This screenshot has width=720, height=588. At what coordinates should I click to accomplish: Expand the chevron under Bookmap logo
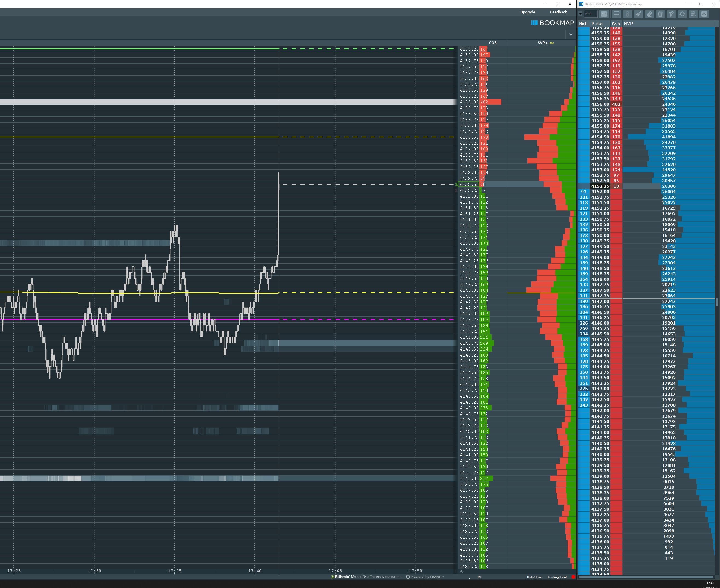point(571,34)
